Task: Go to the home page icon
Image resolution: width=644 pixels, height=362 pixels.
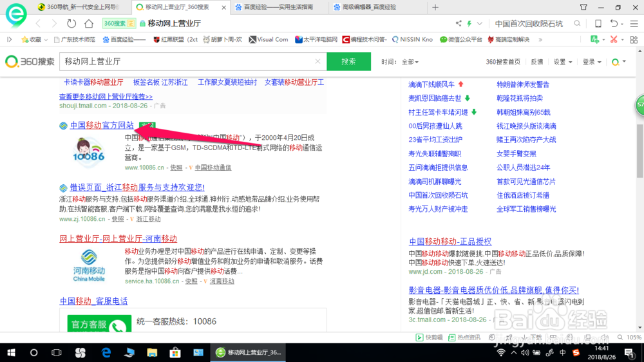Action: 89,23
